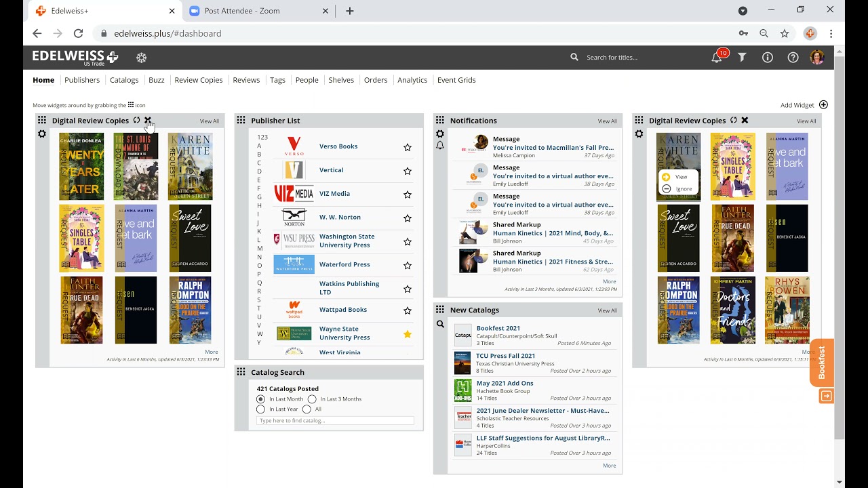
Task: Grab the Publisher List widget grid handle
Action: tap(241, 120)
